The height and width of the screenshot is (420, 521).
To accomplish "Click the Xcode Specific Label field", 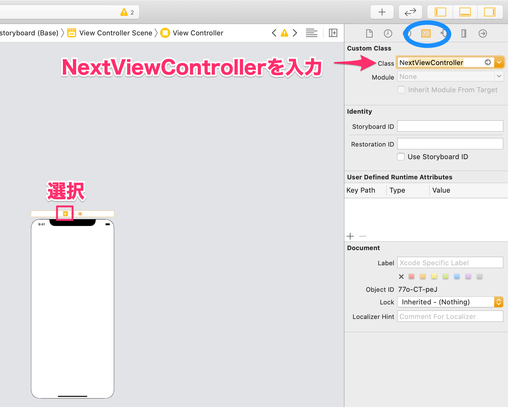I will pos(450,262).
